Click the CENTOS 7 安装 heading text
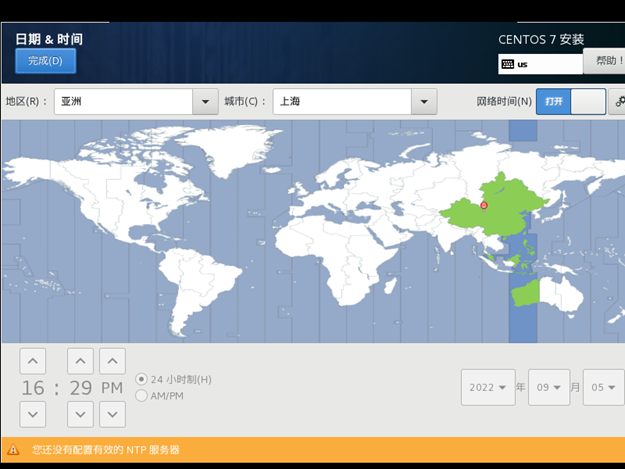 [x=541, y=39]
